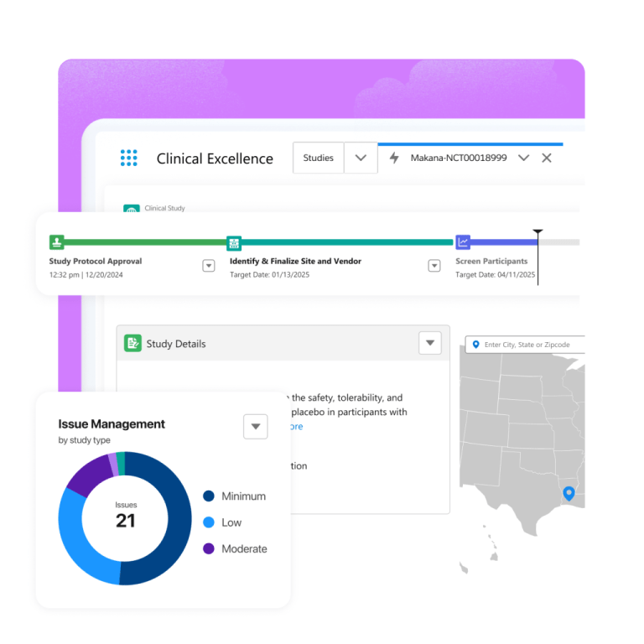Click the green Study Details icon
Image resolution: width=644 pixels, height=644 pixels.
click(132, 343)
